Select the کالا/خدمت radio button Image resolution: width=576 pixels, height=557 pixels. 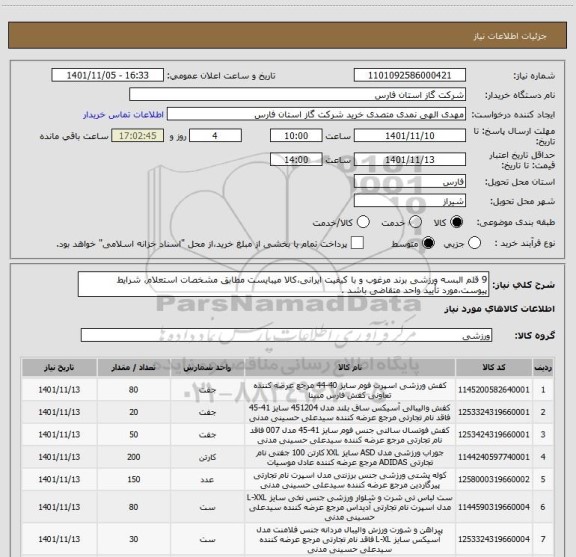363,222
